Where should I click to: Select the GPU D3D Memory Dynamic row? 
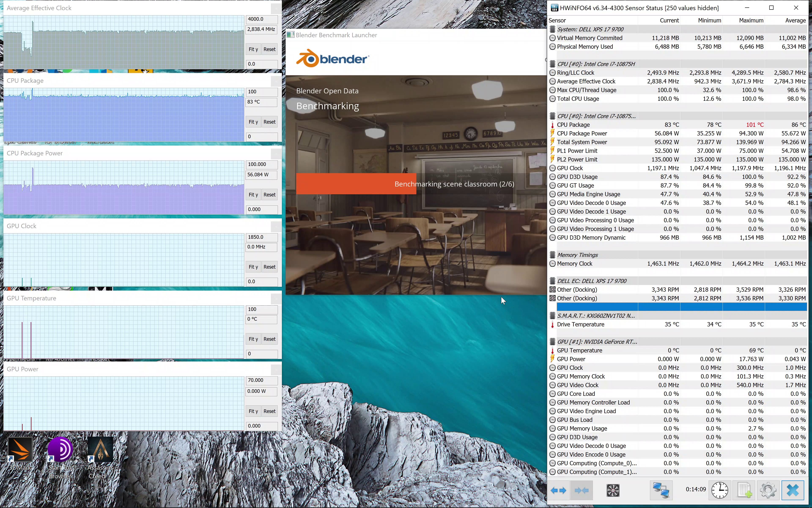678,237
